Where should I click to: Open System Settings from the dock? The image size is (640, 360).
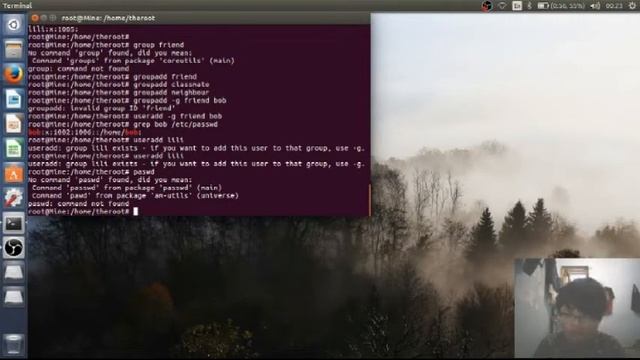click(x=13, y=198)
